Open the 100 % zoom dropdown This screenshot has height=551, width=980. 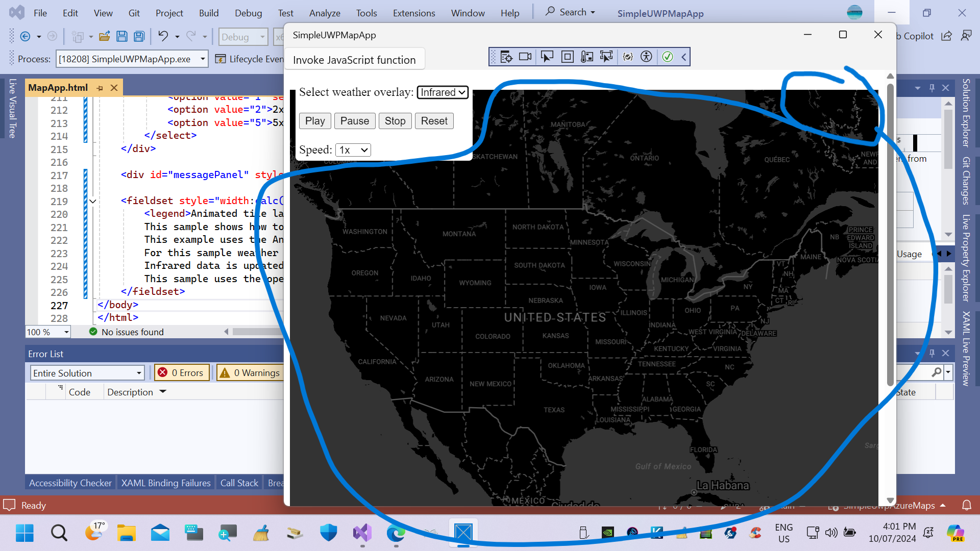coord(47,332)
